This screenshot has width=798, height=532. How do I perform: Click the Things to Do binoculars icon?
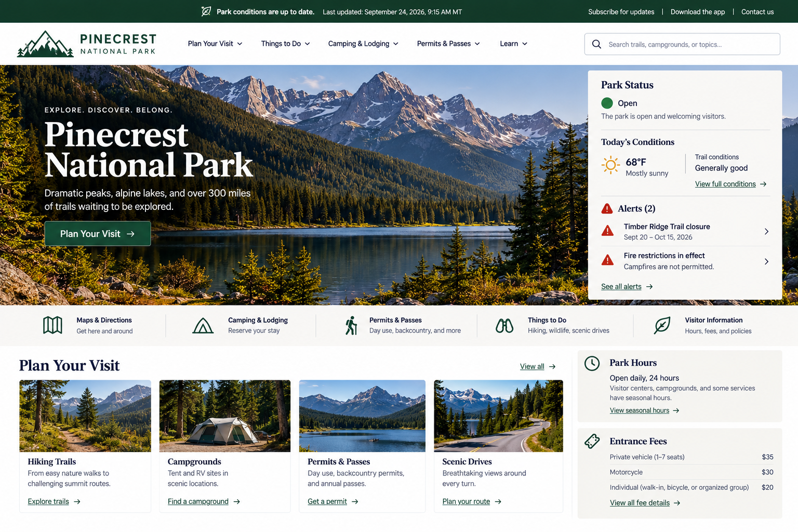click(x=504, y=326)
